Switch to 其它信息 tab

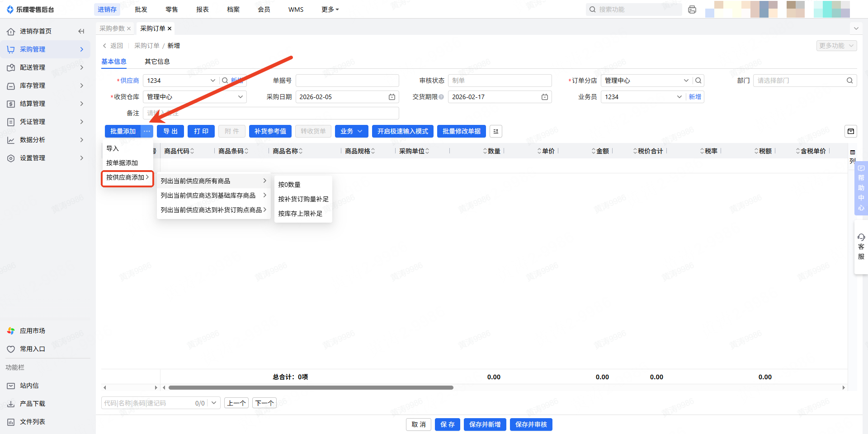tap(157, 62)
